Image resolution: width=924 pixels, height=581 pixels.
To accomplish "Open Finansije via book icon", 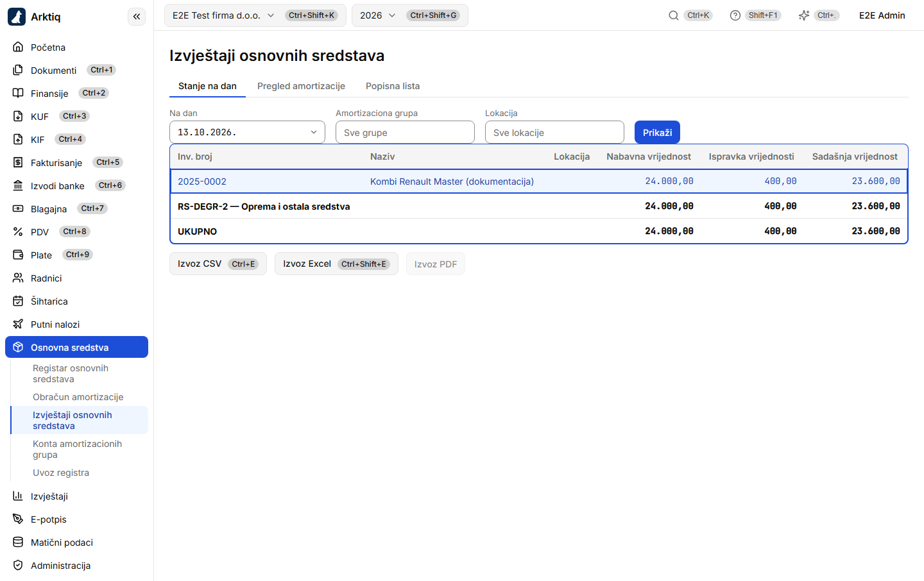I will [18, 94].
